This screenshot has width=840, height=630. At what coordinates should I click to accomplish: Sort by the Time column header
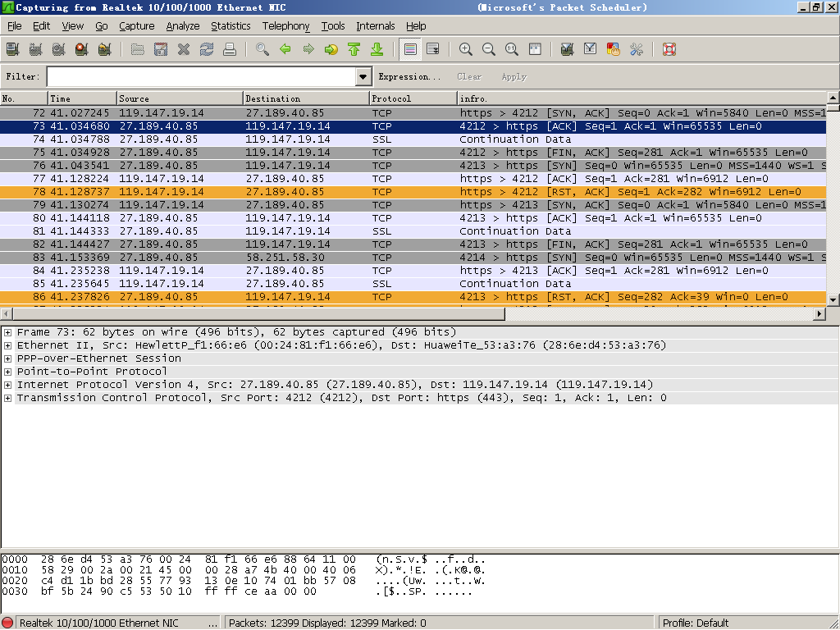click(x=83, y=98)
